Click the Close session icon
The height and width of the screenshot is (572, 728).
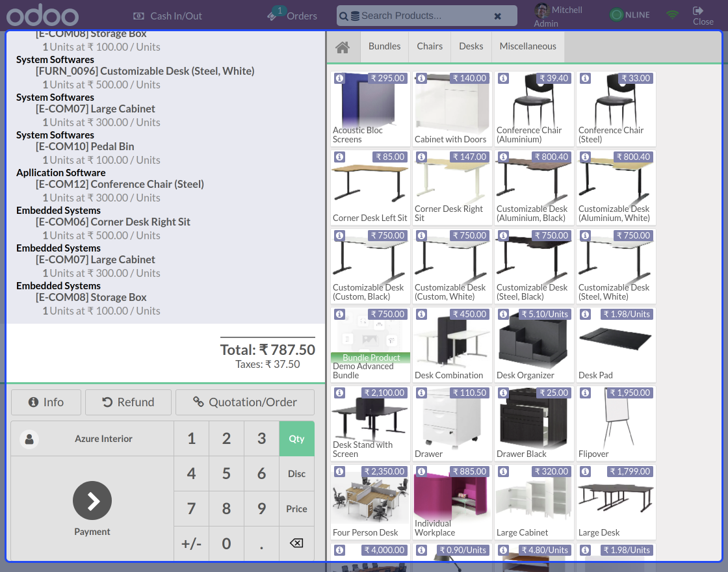point(698,10)
